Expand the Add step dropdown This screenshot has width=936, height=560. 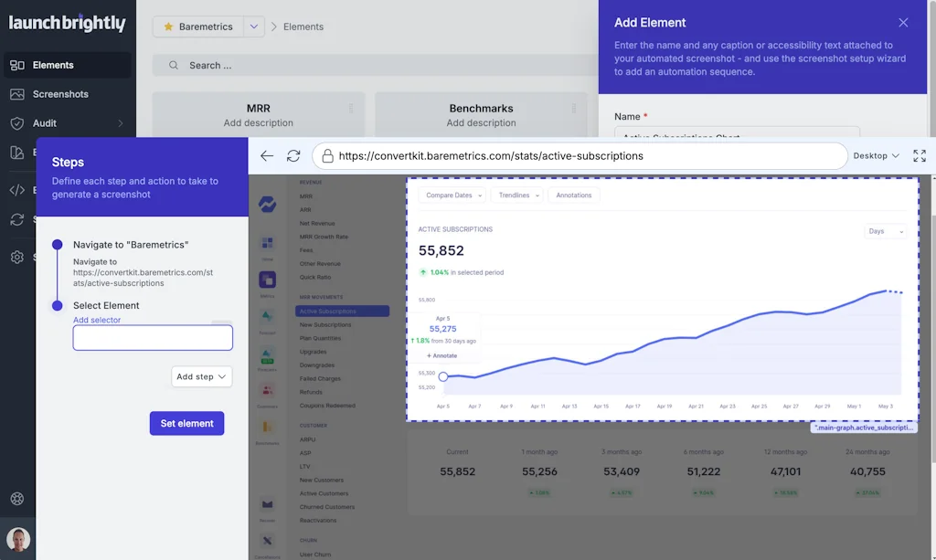(202, 376)
